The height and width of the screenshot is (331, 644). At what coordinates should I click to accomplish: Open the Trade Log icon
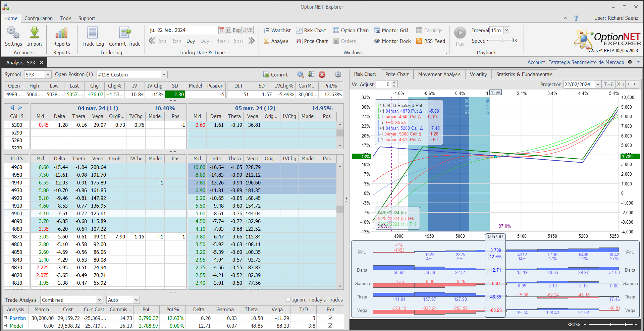coord(93,33)
